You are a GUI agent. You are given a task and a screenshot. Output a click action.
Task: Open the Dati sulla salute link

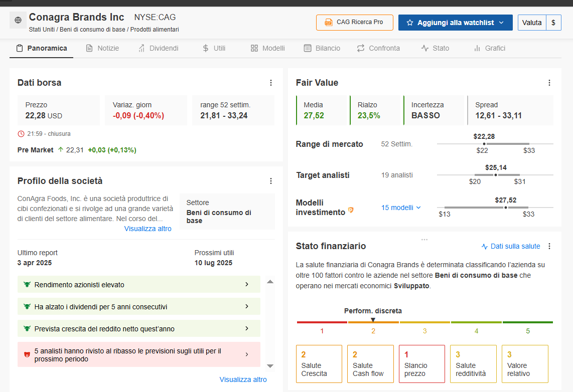pyautogui.click(x=515, y=246)
